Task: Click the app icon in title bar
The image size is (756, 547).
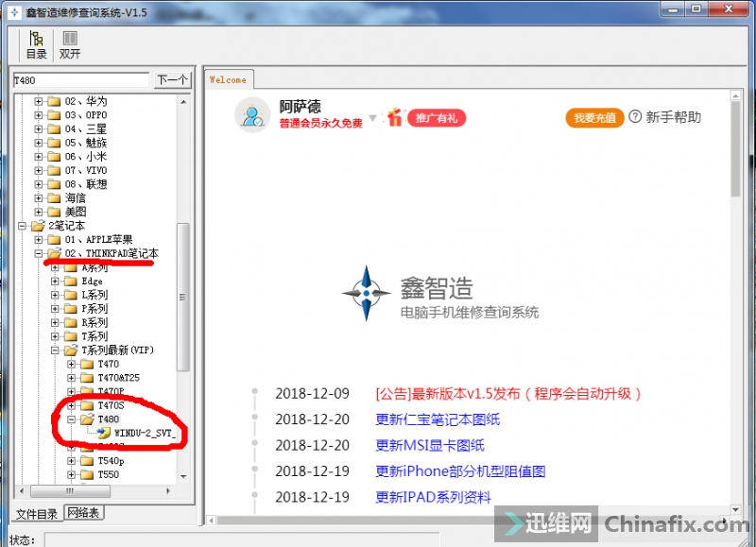Action: [x=14, y=12]
